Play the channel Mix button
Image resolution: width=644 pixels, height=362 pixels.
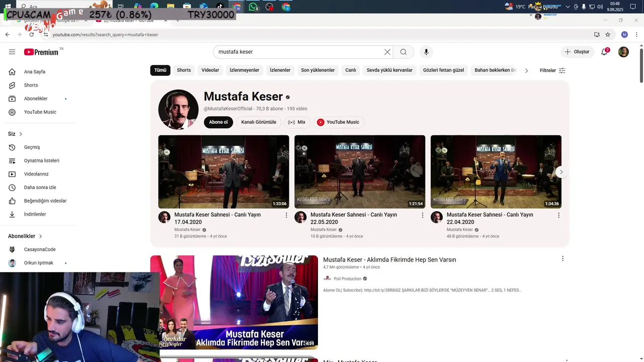click(x=297, y=122)
